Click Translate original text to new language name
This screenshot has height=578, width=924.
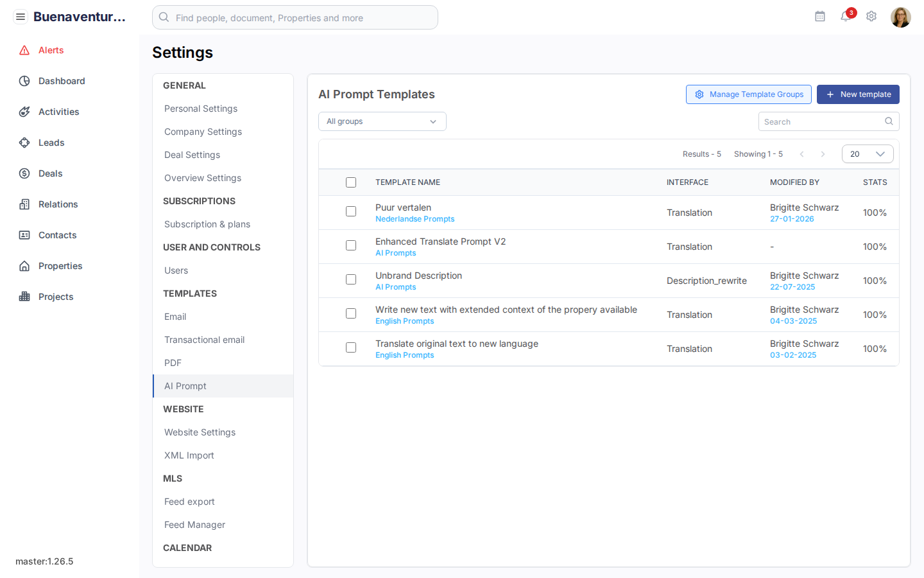click(x=457, y=344)
